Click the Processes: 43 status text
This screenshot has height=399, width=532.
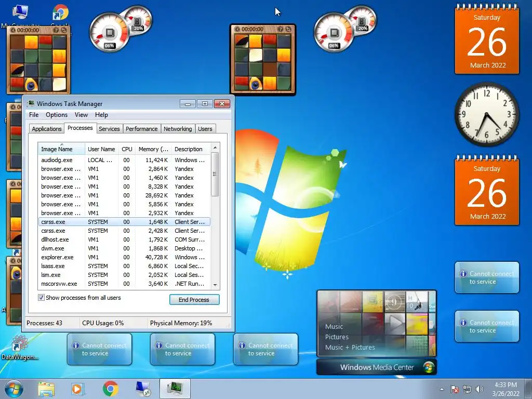coord(45,323)
